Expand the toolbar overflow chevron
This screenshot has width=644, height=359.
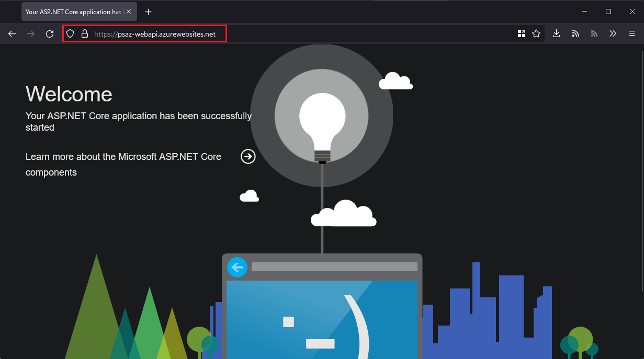(613, 33)
